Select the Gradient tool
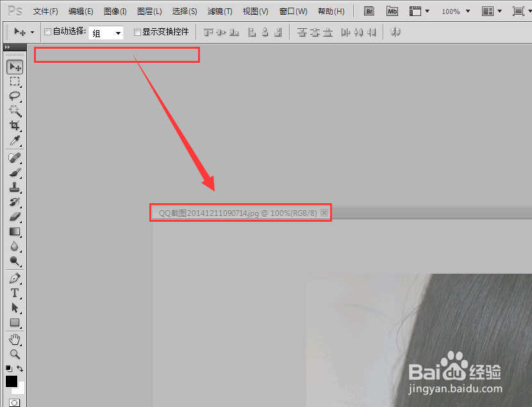The image size is (532, 407). pyautogui.click(x=15, y=231)
